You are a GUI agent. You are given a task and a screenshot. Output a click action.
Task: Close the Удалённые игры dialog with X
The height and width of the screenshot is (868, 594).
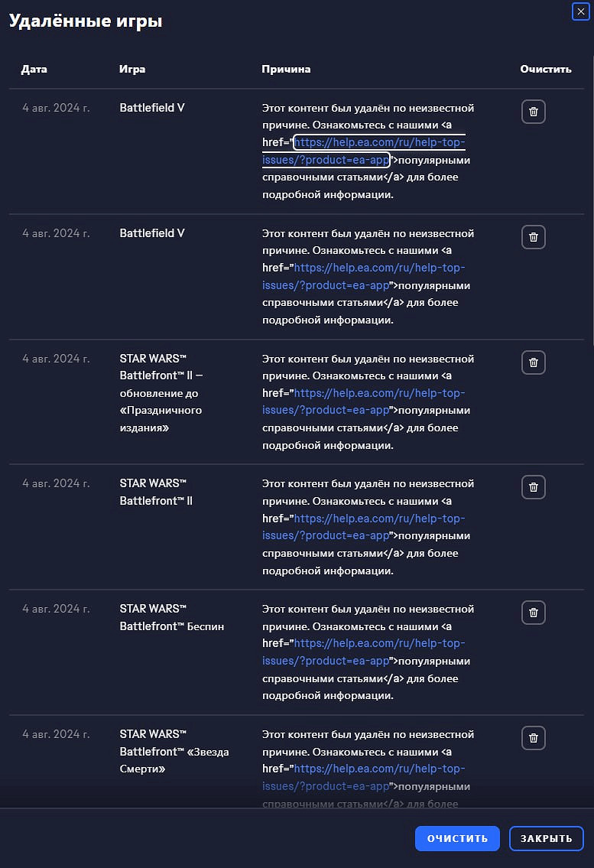coord(581,11)
